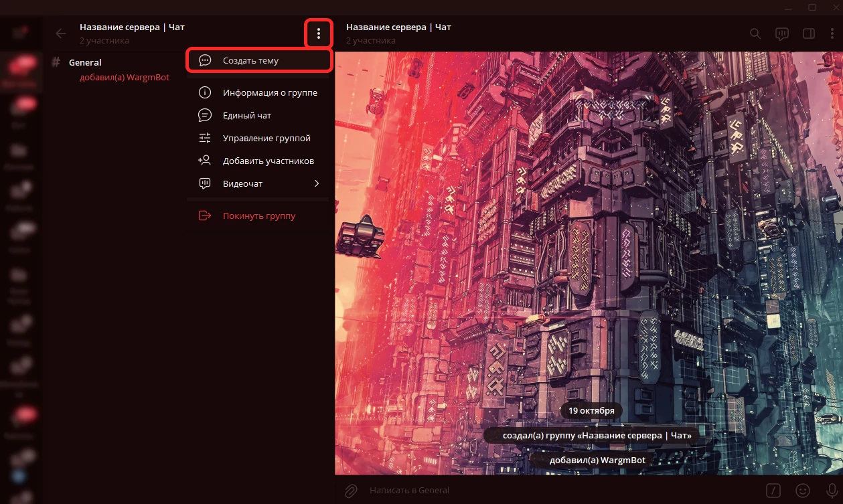Open 'Управление группой' settings

coord(266,139)
